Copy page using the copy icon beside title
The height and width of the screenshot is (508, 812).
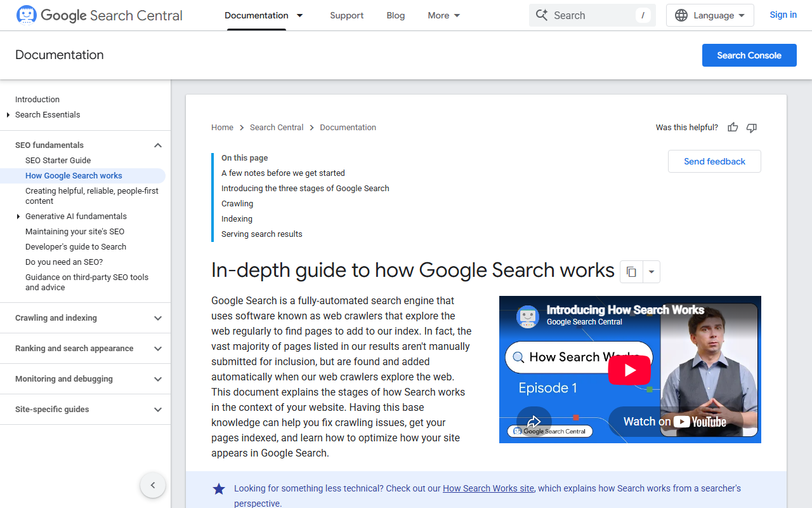631,272
